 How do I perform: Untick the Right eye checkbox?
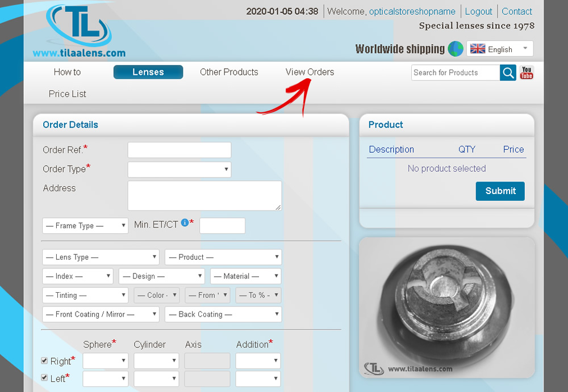[x=45, y=361]
